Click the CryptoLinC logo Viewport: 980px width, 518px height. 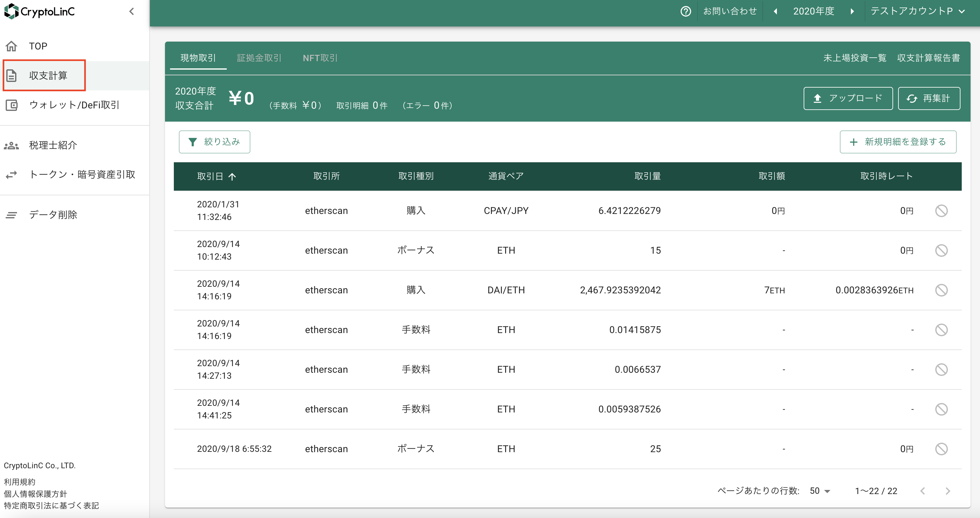coord(40,11)
